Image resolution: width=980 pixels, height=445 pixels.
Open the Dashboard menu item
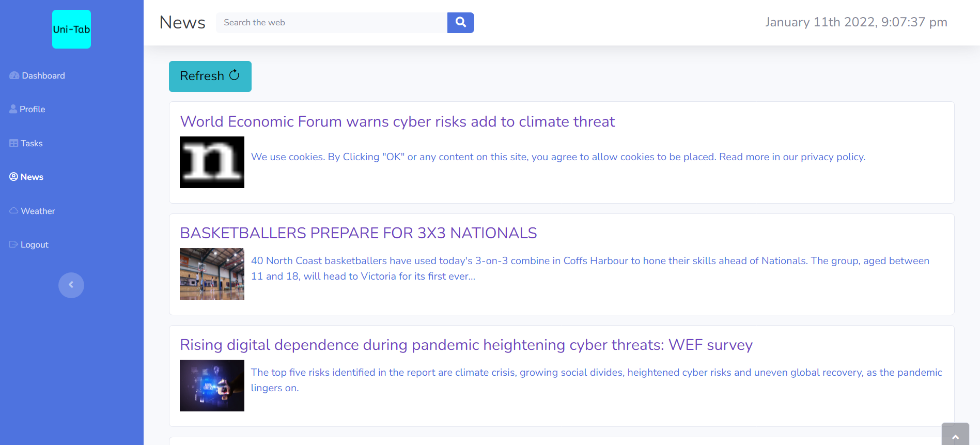click(x=43, y=75)
